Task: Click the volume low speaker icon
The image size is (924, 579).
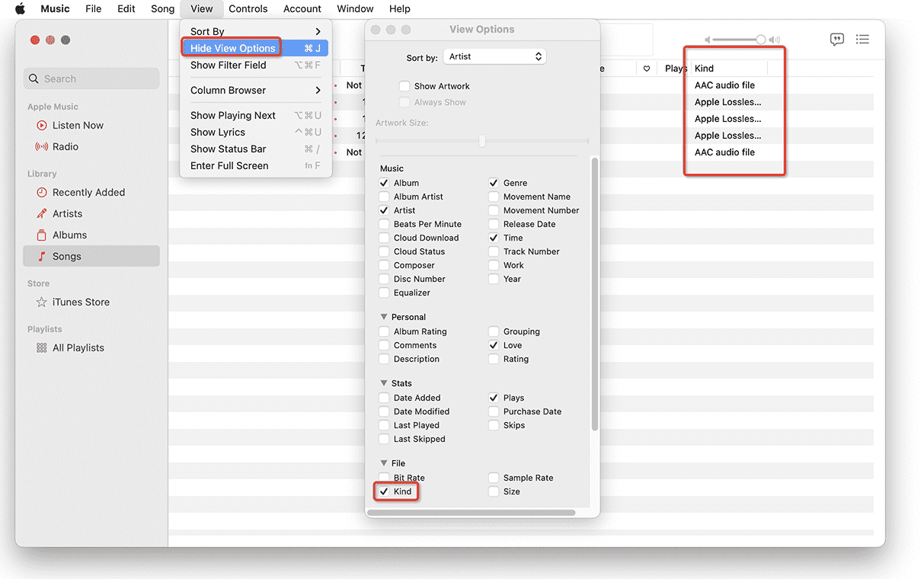Action: 708,40
